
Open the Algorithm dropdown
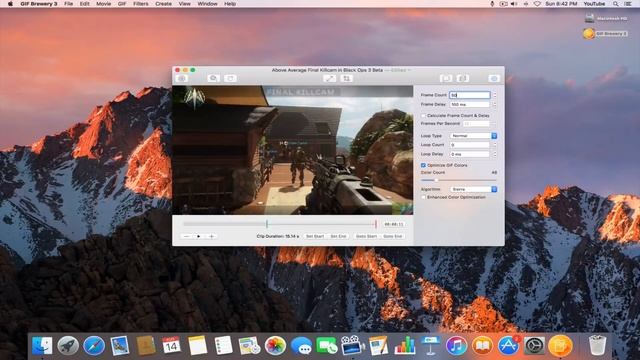click(x=473, y=189)
